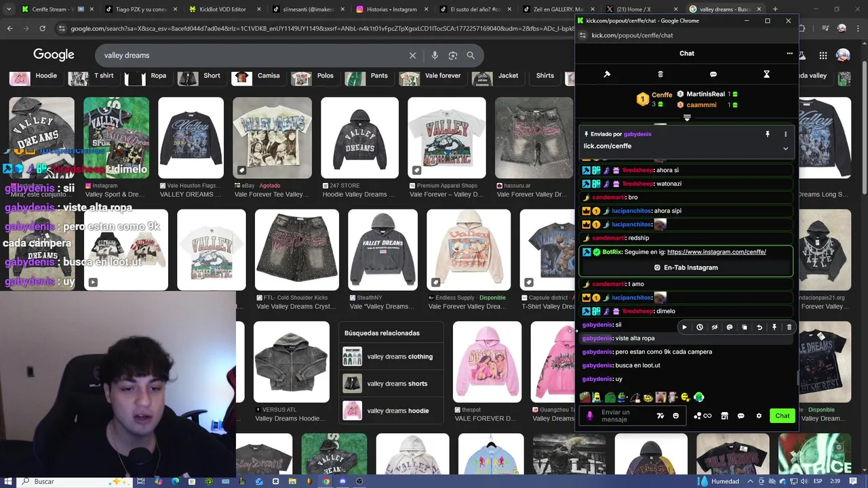Open chat settings gear

759,415
